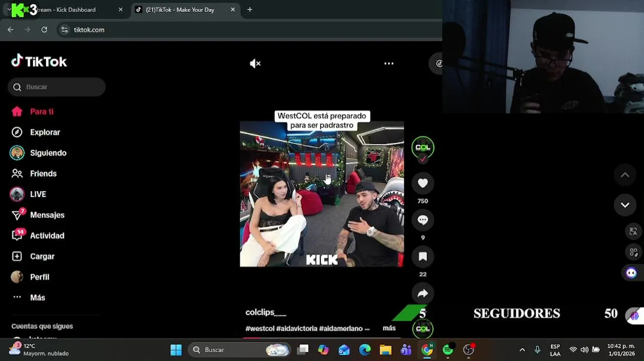The height and width of the screenshot is (361, 644).
Task: Open the comments on this video
Action: [423, 220]
